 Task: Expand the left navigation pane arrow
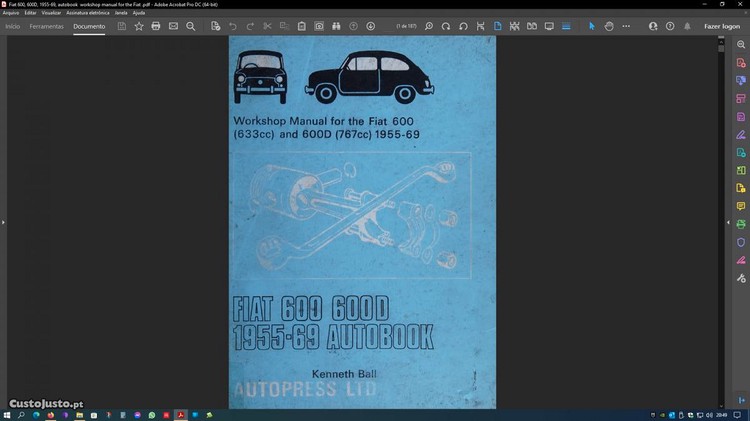3,222
